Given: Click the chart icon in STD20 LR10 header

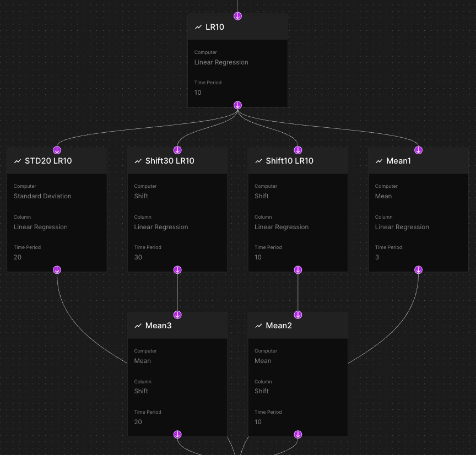Looking at the screenshot, I should coord(18,161).
